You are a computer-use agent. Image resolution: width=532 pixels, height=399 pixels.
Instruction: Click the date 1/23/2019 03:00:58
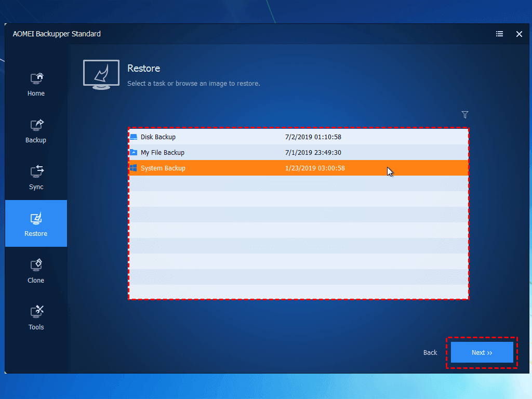pyautogui.click(x=315, y=168)
